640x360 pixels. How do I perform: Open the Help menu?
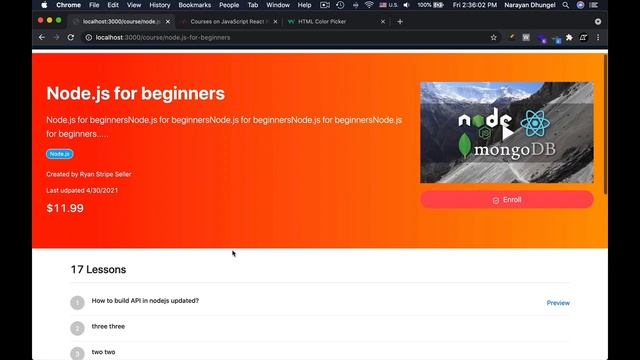(304, 5)
